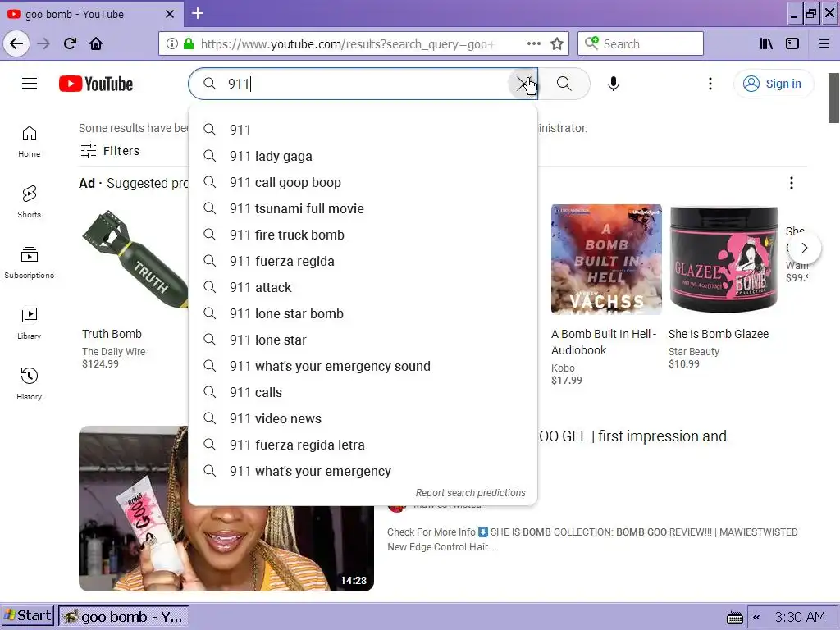Open 'Truth Bomb' product title link
840x630 pixels.
[112, 334]
